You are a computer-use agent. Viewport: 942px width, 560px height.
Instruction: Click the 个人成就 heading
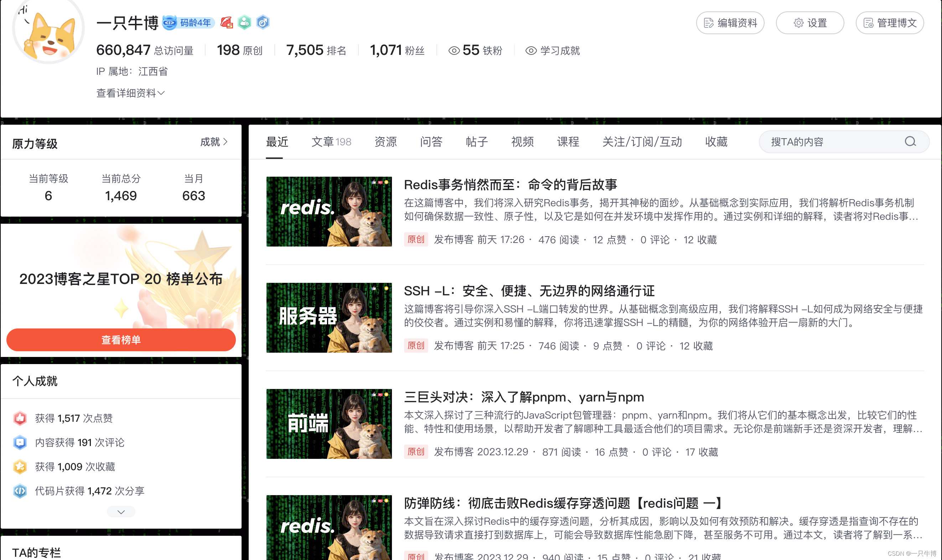[35, 381]
